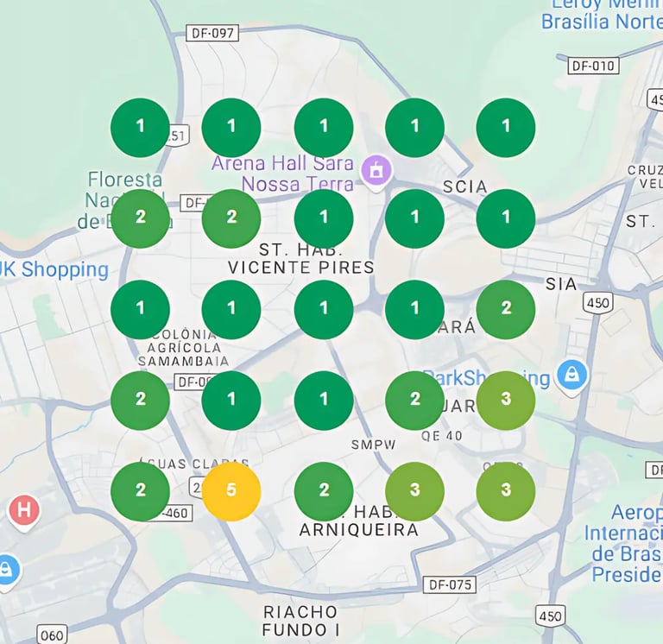Select the blue ParkShopping shopping bag pin
The image size is (663, 644).
pyautogui.click(x=571, y=376)
